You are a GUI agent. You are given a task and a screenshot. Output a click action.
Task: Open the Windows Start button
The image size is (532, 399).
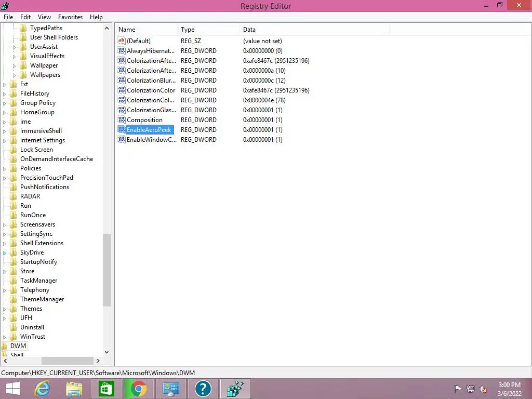[13, 389]
